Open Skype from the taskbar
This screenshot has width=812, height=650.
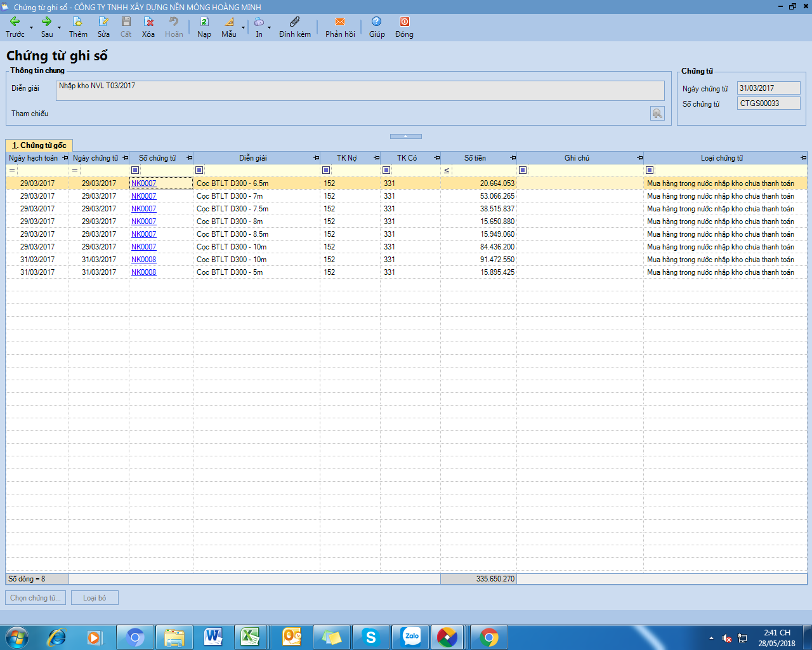tap(371, 637)
